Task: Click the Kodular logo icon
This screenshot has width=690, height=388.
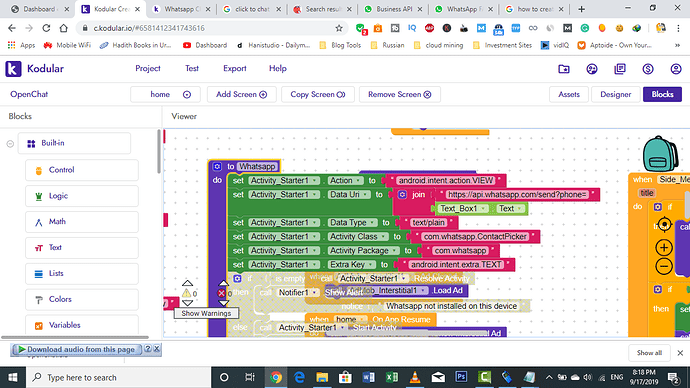Action: [13, 69]
